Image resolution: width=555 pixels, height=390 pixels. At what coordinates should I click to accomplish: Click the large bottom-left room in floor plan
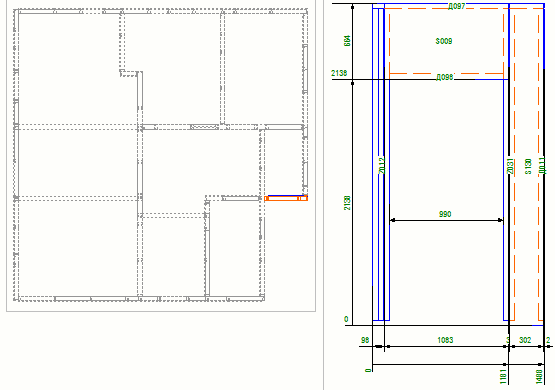coord(78,248)
